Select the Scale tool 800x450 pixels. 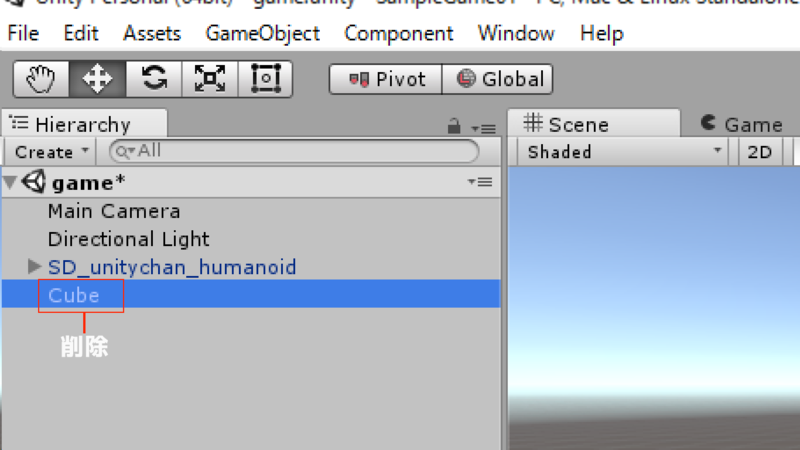pyautogui.click(x=210, y=79)
